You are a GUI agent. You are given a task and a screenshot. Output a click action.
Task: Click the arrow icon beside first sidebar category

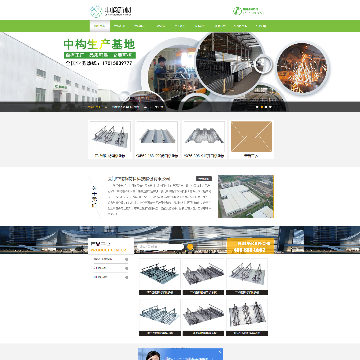coord(126,259)
